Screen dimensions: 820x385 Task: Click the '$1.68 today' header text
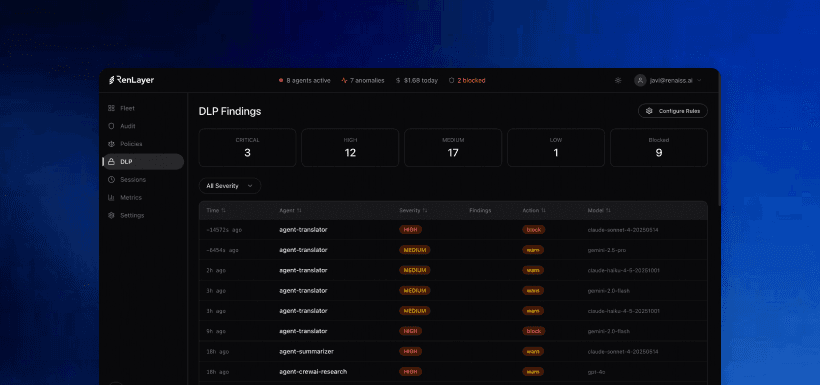[421, 81]
